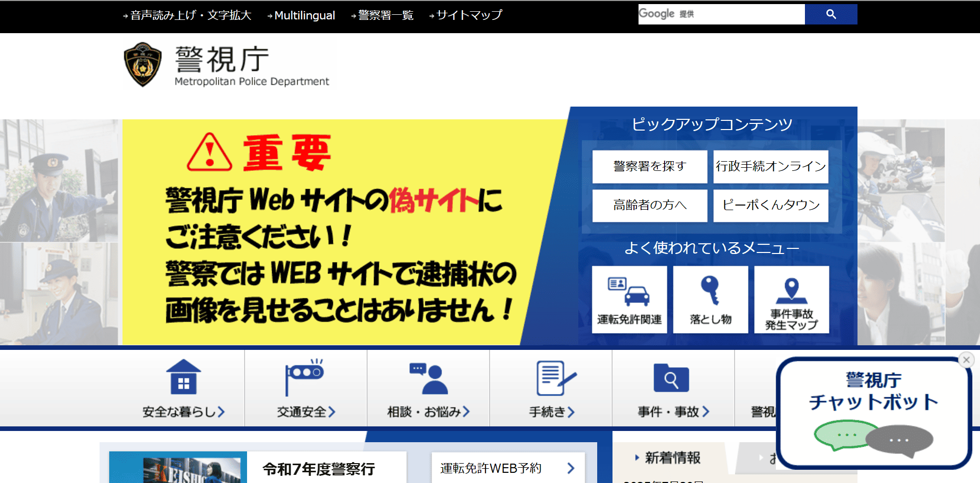Select the Multilingual menu item
This screenshot has height=483, width=980.
304,15
